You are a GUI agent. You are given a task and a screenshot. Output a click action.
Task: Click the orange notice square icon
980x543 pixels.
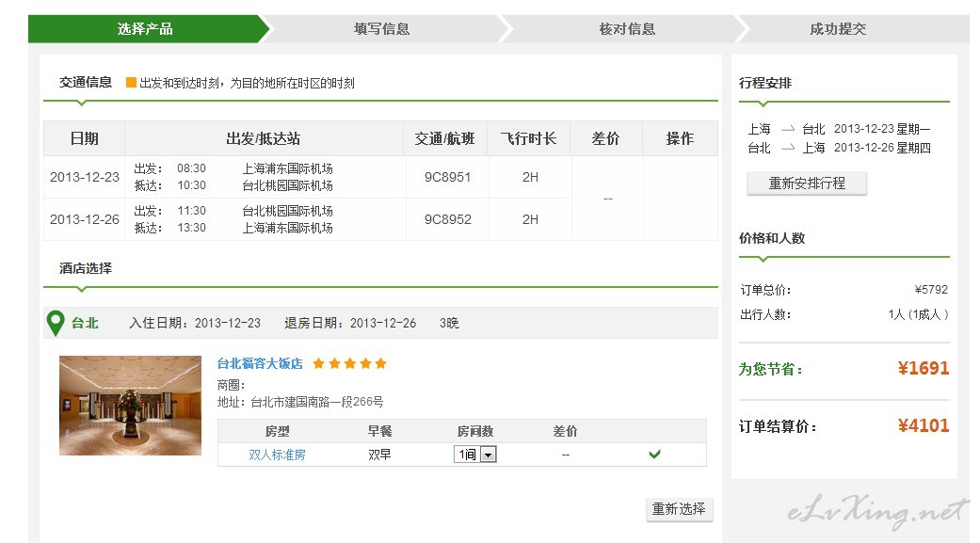131,83
